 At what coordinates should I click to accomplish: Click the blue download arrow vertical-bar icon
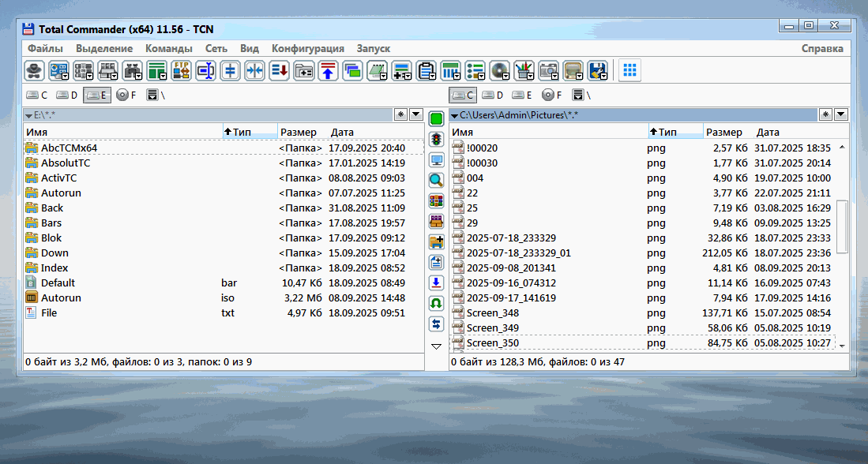click(x=436, y=283)
